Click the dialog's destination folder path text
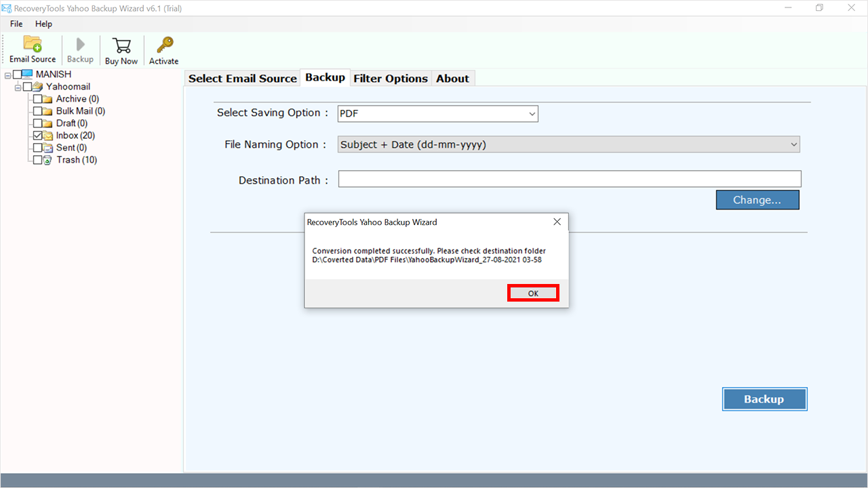The height and width of the screenshot is (488, 868). tap(427, 260)
